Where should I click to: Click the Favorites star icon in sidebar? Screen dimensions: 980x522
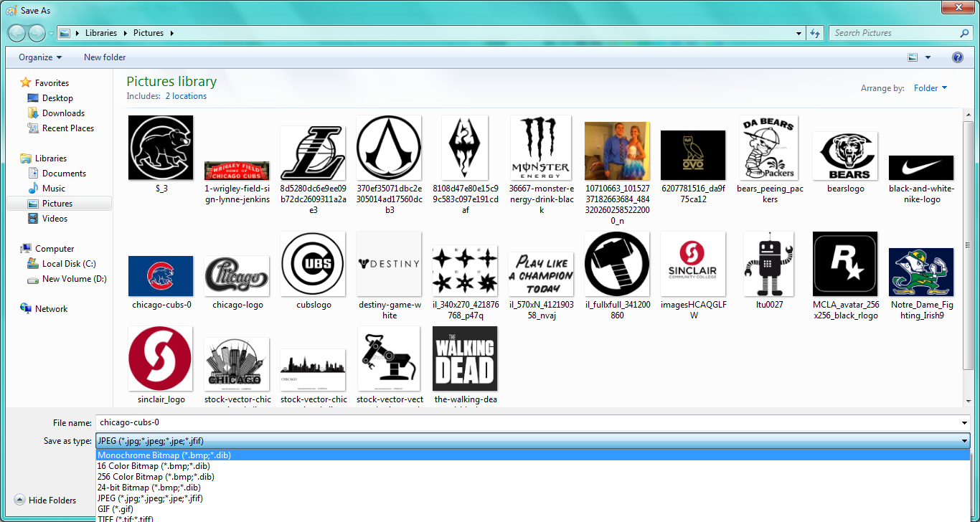click(26, 82)
